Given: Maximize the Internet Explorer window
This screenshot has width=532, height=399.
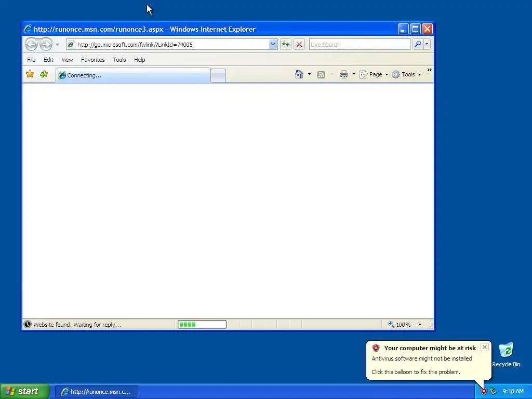Looking at the screenshot, I should pos(415,29).
